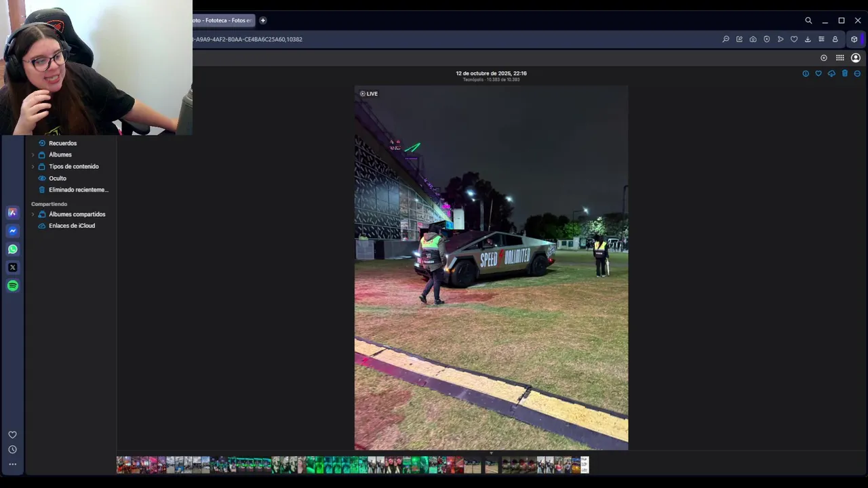Open Spotify in the browser sidebar
The image size is (868, 488).
tap(12, 285)
